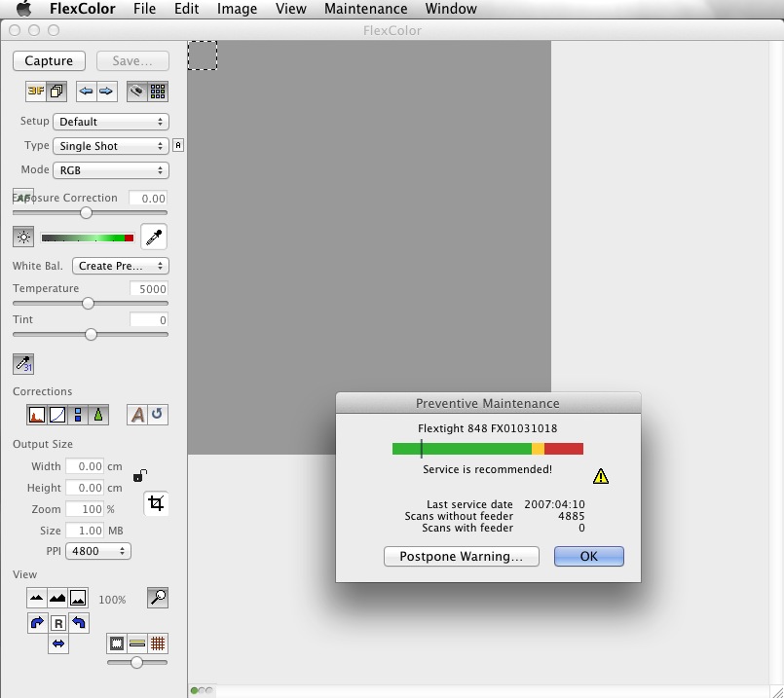Open the FlexColor application menu
784x698 pixels.
pos(83,9)
